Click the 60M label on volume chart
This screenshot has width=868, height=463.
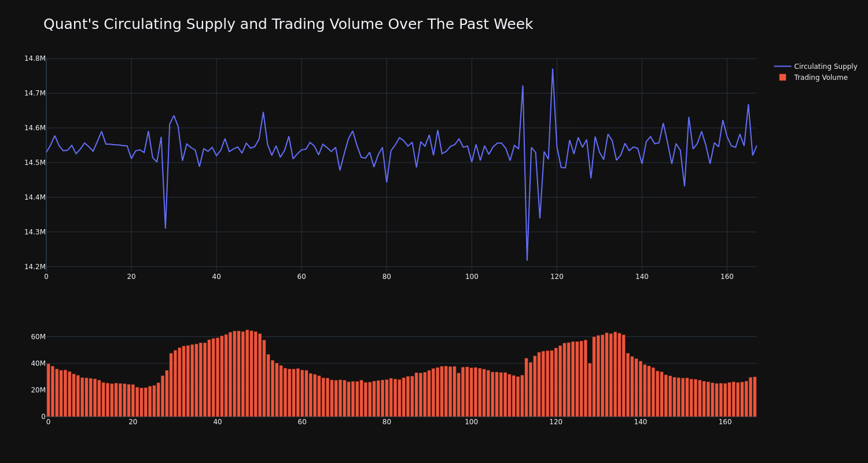coord(38,337)
